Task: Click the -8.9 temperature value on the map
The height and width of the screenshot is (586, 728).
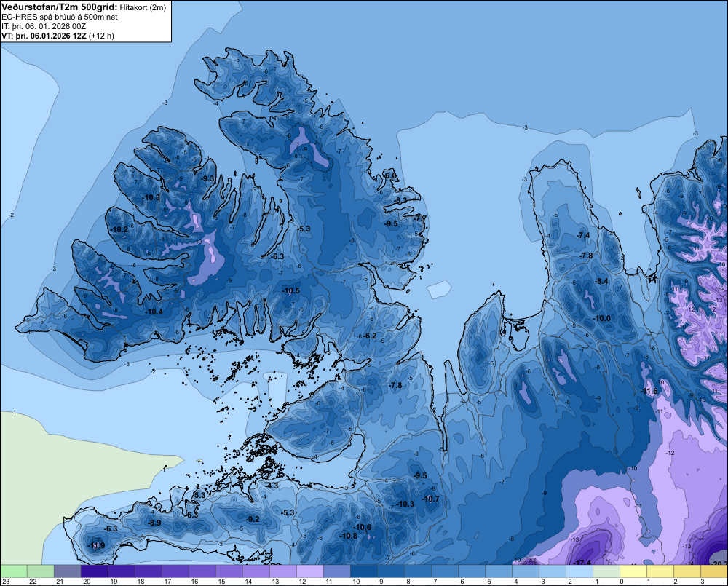Action: [154, 523]
